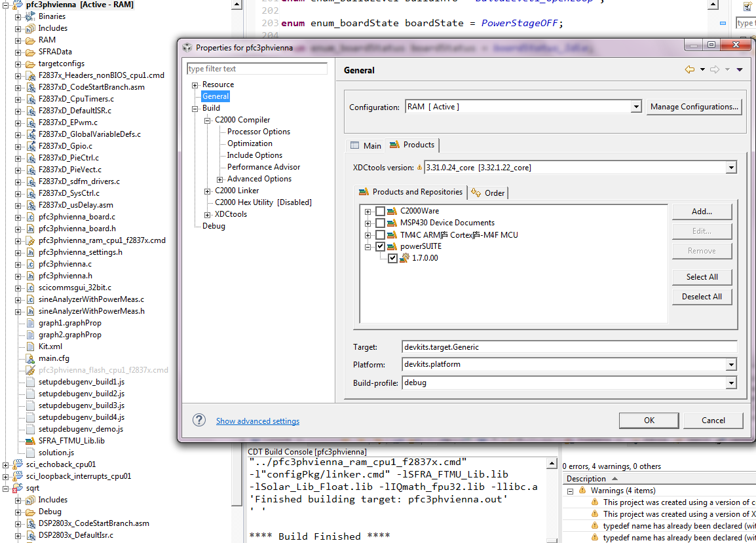Click the SFRAData folder icon

click(x=30, y=52)
